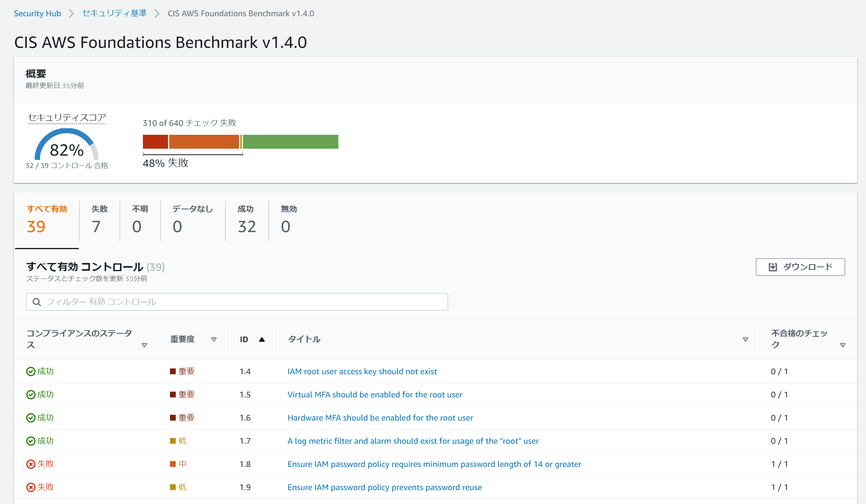
Task: Click the red failed icon on row 1.9
Action: pyautogui.click(x=31, y=487)
